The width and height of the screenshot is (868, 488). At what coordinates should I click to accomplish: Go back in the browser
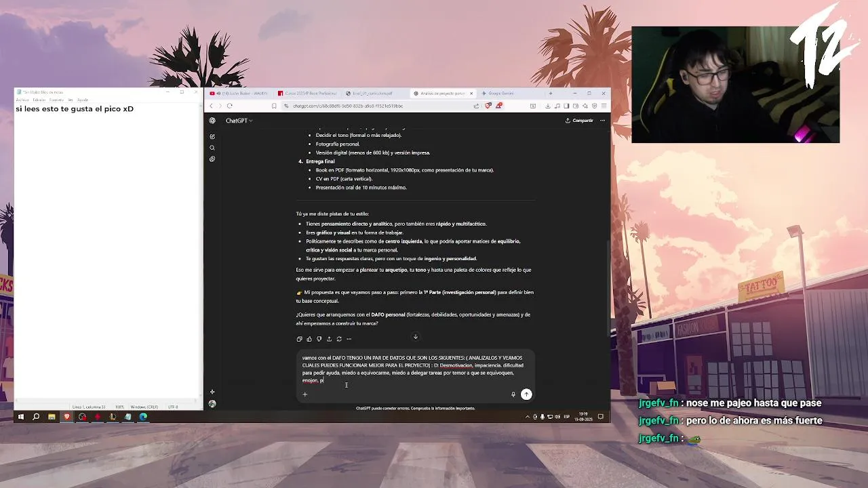211,106
